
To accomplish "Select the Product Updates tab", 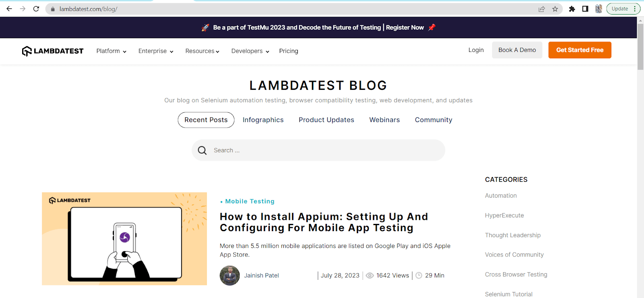I will click(x=326, y=120).
